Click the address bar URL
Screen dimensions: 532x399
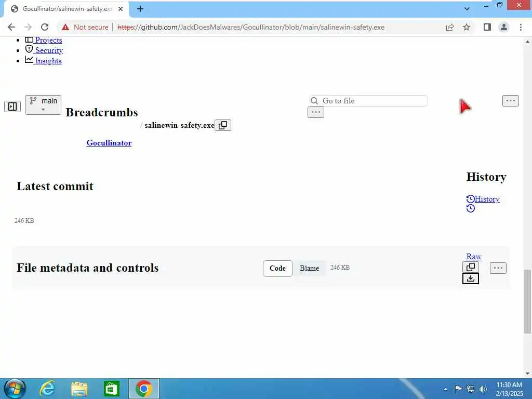(251, 27)
